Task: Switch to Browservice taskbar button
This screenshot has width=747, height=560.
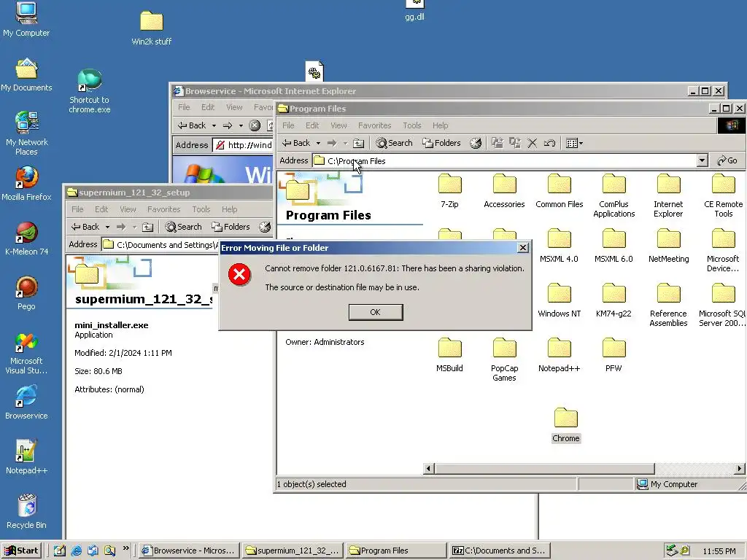Action: [189, 551]
